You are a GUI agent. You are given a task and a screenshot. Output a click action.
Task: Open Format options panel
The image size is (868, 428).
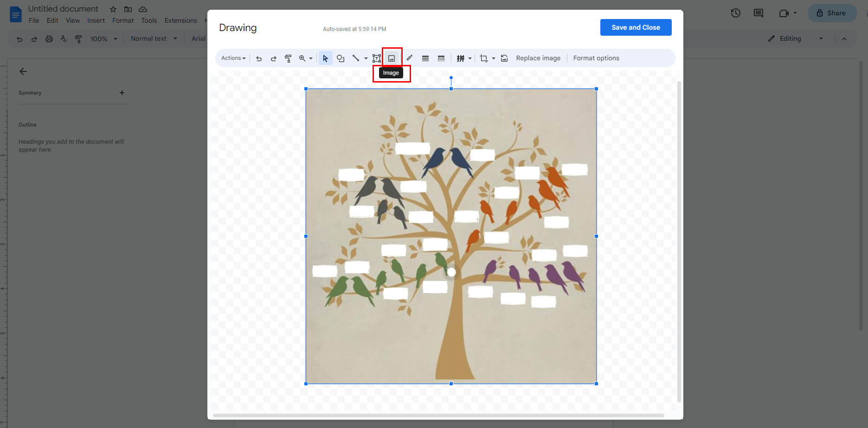596,58
